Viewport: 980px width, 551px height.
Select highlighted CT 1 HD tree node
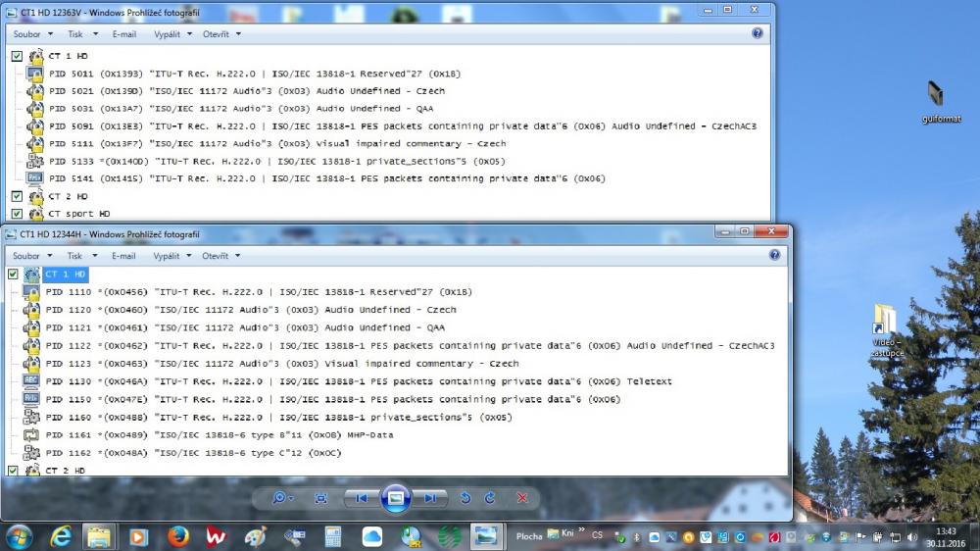[x=65, y=274]
